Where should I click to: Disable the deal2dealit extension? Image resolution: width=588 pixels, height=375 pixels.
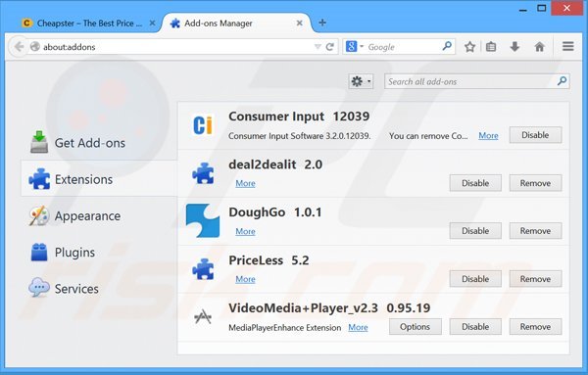(x=475, y=183)
